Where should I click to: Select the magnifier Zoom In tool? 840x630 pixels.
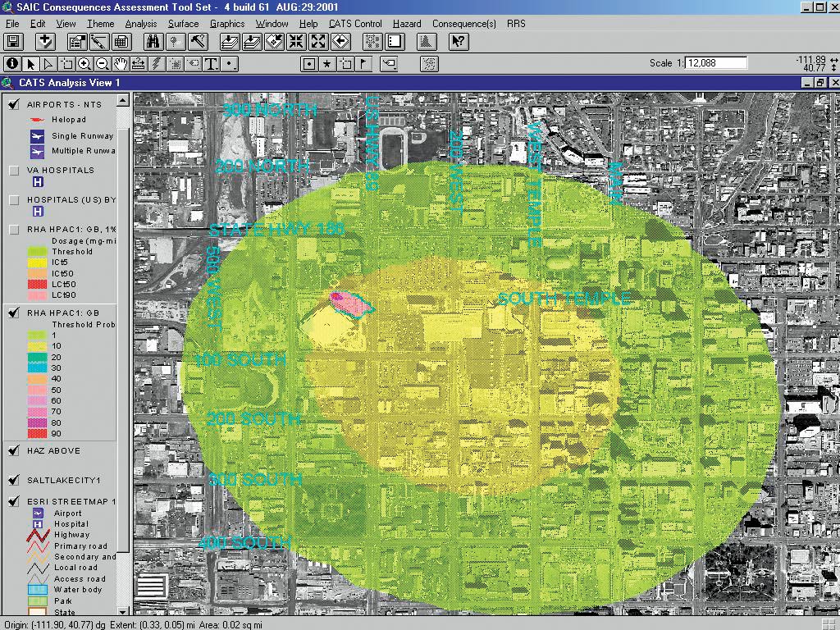click(84, 64)
